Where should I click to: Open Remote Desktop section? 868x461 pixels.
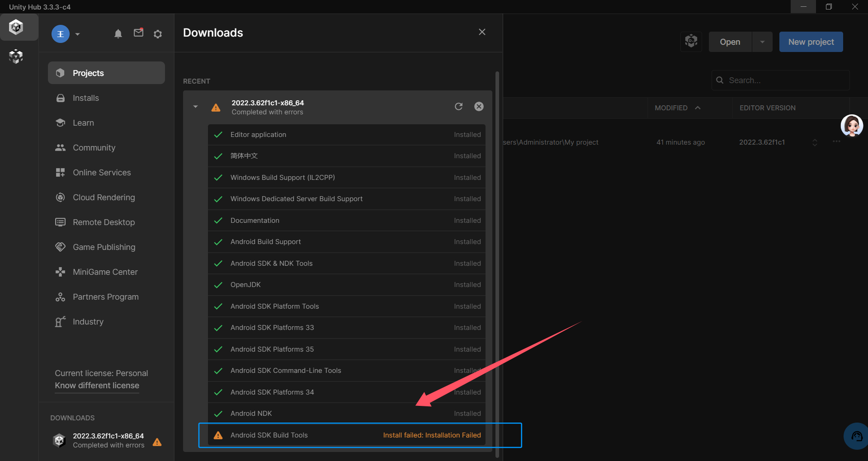106,222
